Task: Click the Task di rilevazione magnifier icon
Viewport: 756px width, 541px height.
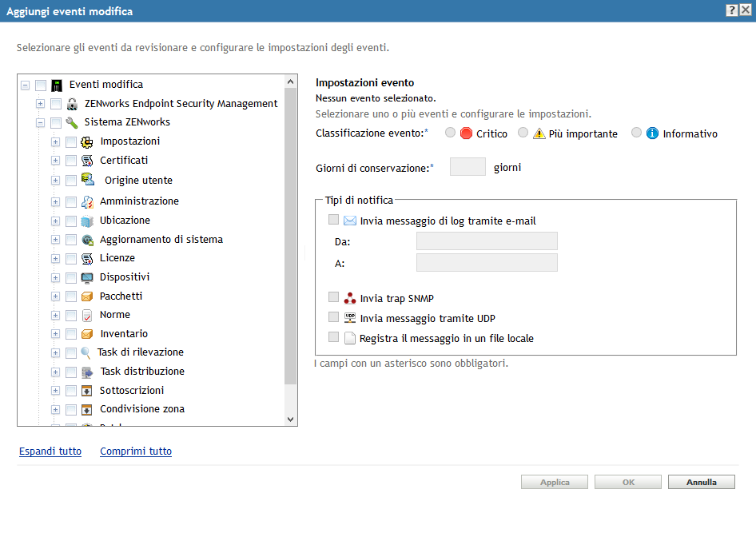Action: [x=86, y=352]
